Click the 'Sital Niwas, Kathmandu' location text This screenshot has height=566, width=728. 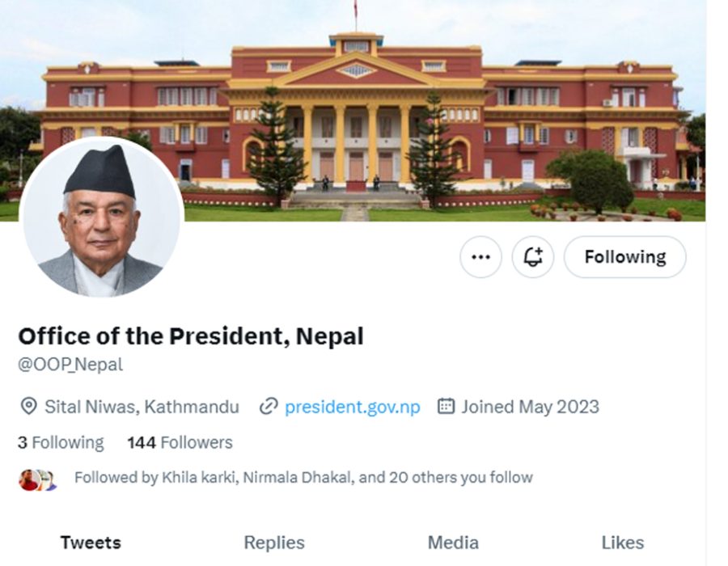pos(142,406)
